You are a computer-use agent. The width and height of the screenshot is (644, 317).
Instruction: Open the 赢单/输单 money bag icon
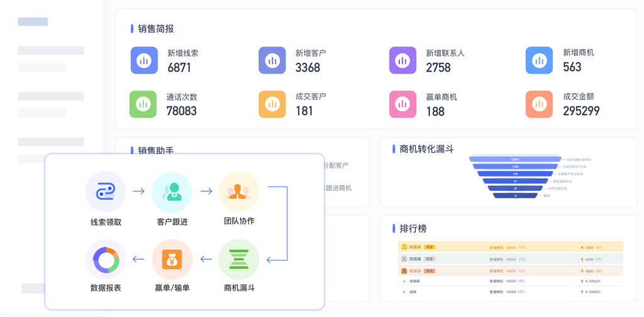click(172, 260)
